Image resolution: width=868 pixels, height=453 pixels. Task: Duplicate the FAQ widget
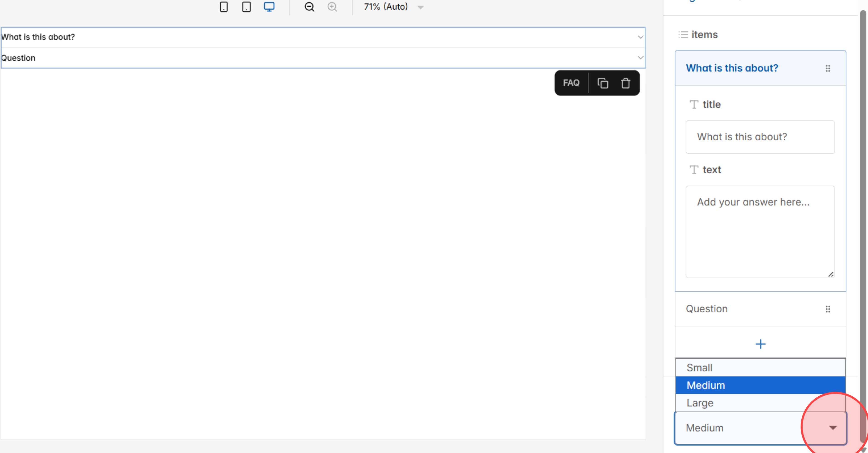point(602,83)
